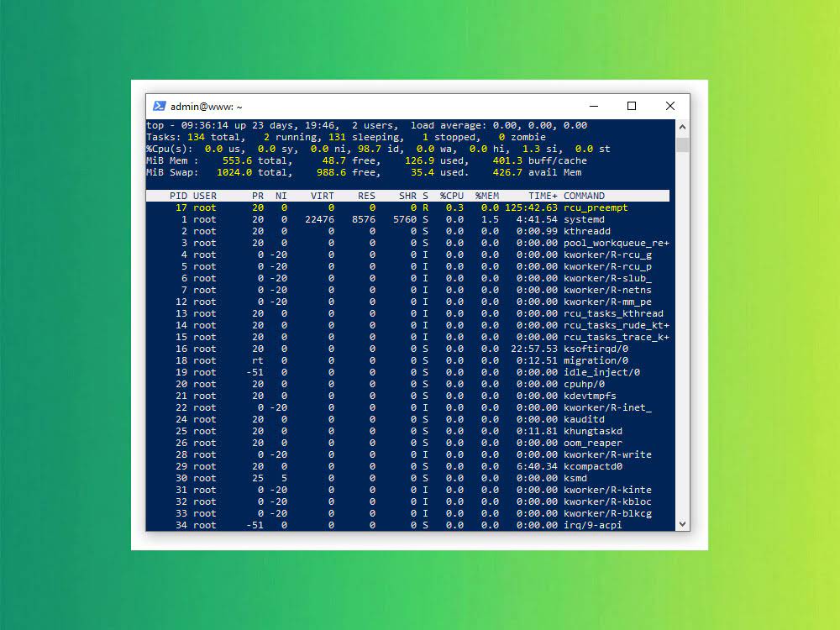The width and height of the screenshot is (840, 630).
Task: Click the scrollbar up arrow
Action: tap(682, 127)
